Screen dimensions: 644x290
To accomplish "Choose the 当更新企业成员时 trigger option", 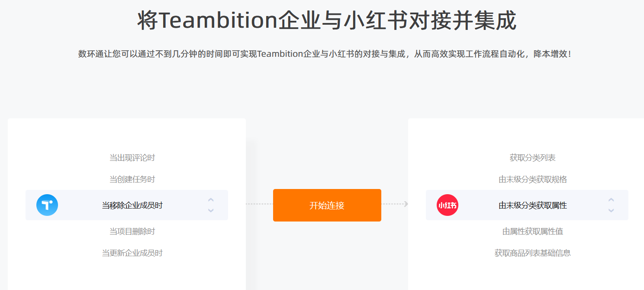I will [132, 253].
